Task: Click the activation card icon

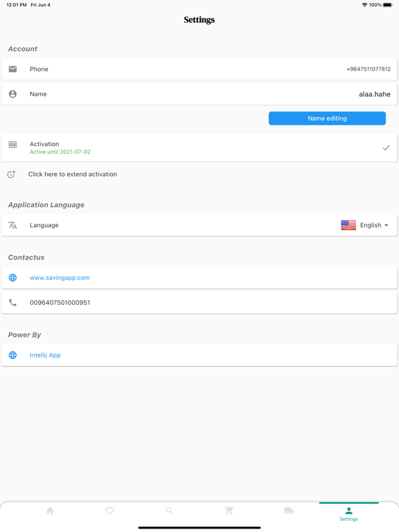Action: (x=12, y=145)
